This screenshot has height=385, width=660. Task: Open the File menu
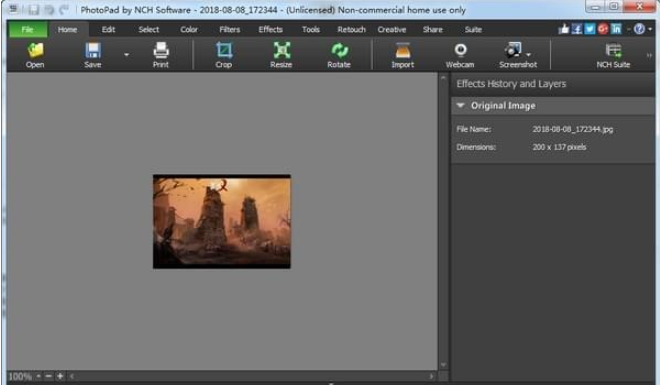tap(28, 29)
